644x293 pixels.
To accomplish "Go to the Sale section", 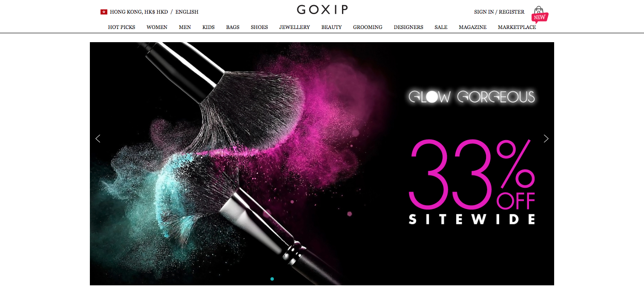I will point(441,27).
